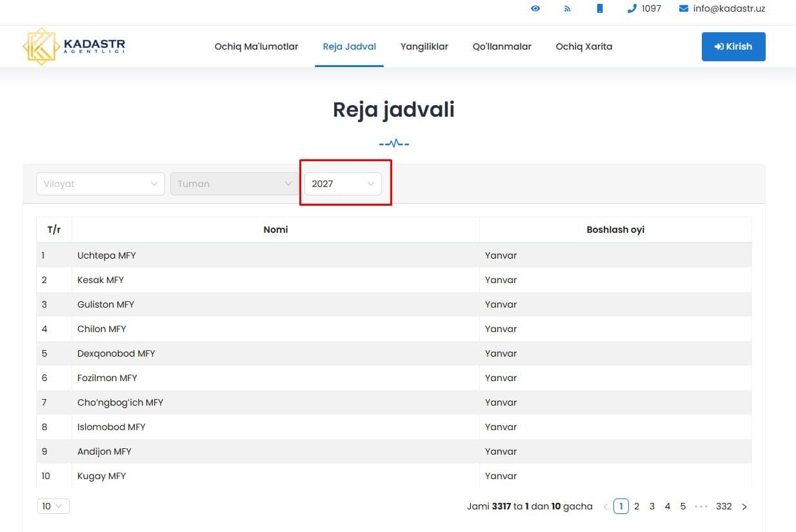The image size is (796, 532).
Task: Go to next page arrow
Action: (x=744, y=507)
